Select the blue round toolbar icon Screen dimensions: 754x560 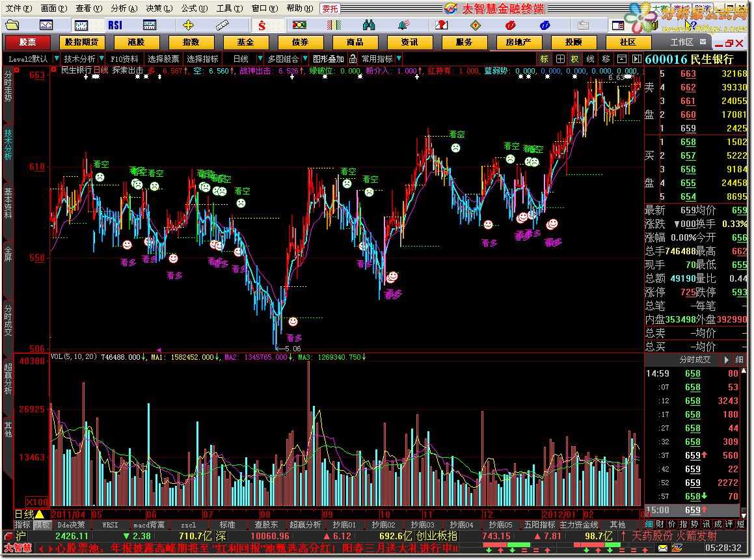545,25
